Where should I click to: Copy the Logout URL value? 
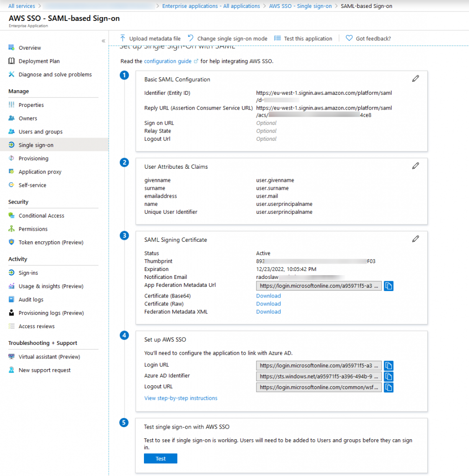(x=389, y=387)
